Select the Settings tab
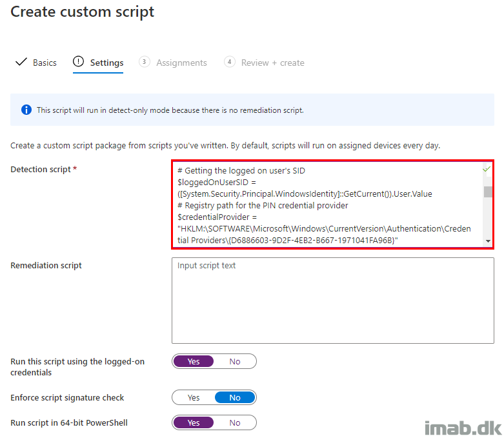This screenshot has width=504, height=436. (106, 63)
